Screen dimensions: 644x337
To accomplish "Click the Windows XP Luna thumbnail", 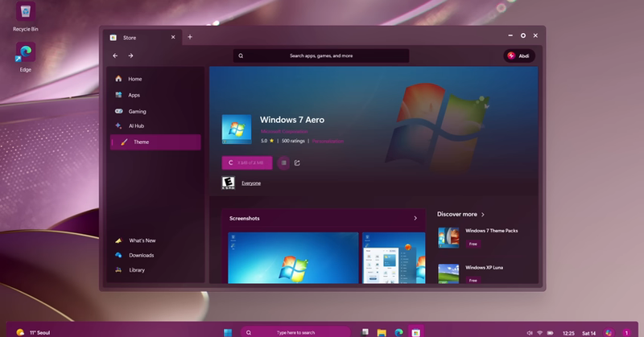I will pyautogui.click(x=448, y=273).
